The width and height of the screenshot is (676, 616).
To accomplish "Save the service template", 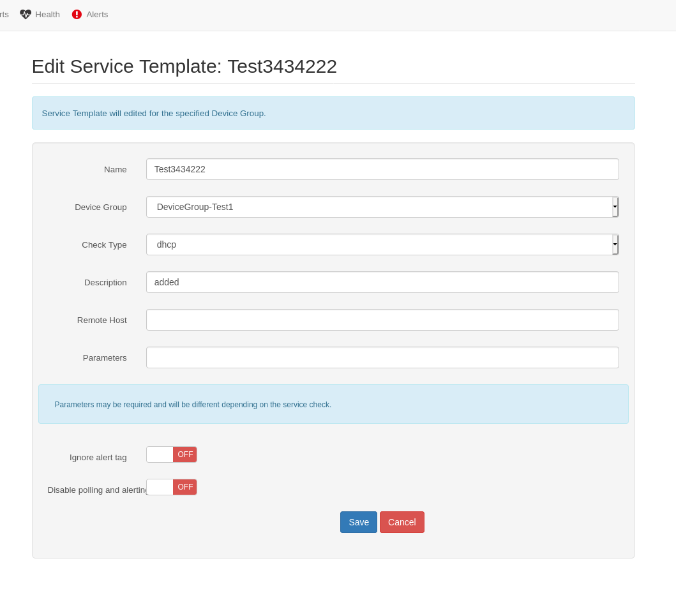I will point(359,522).
